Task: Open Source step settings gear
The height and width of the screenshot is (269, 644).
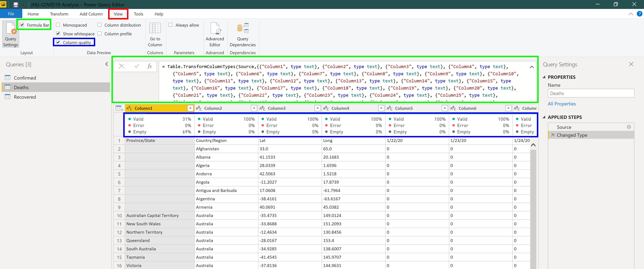Action: [x=628, y=127]
